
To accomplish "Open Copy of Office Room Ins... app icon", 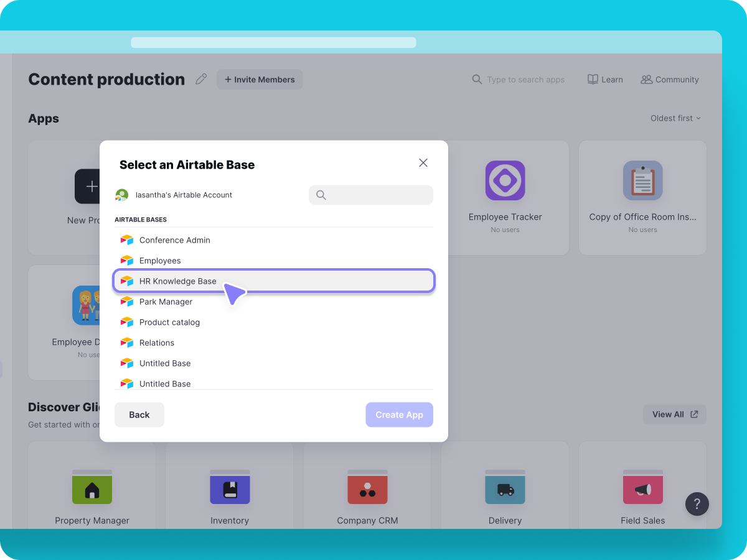I will pos(643,180).
